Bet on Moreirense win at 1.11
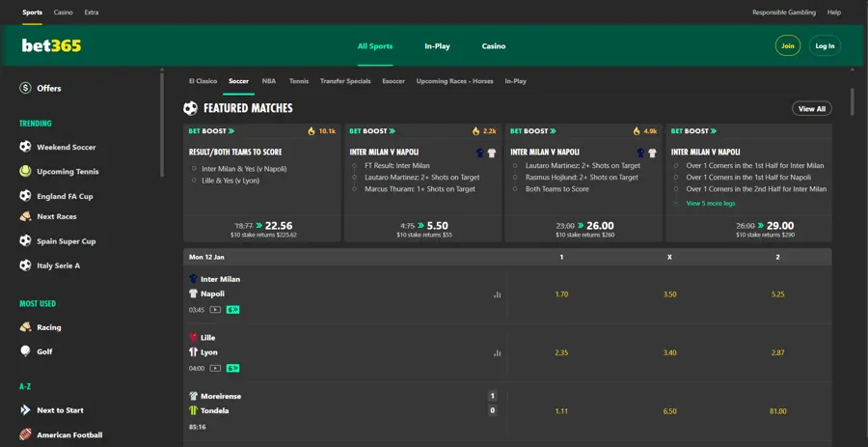 pos(561,411)
